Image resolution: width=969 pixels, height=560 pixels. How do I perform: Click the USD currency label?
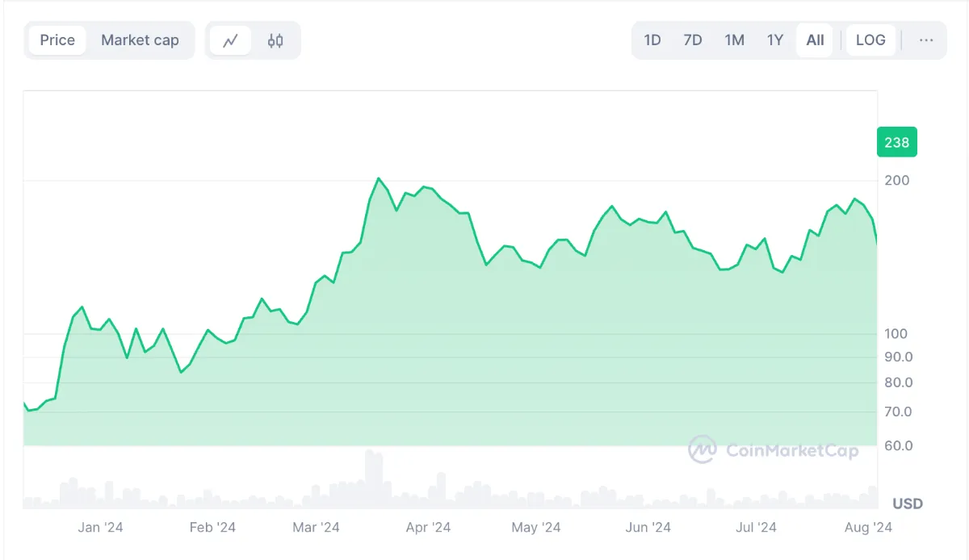pos(908,504)
